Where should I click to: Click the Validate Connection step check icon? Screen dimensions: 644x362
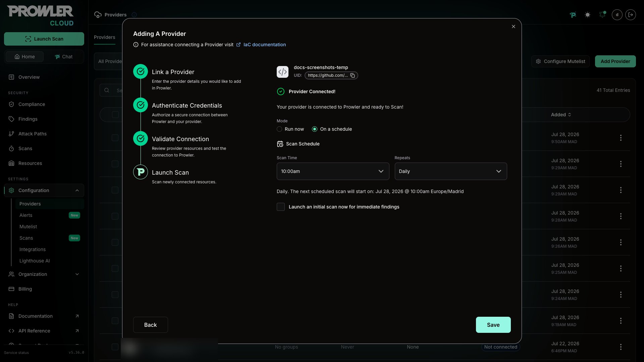[x=141, y=138]
